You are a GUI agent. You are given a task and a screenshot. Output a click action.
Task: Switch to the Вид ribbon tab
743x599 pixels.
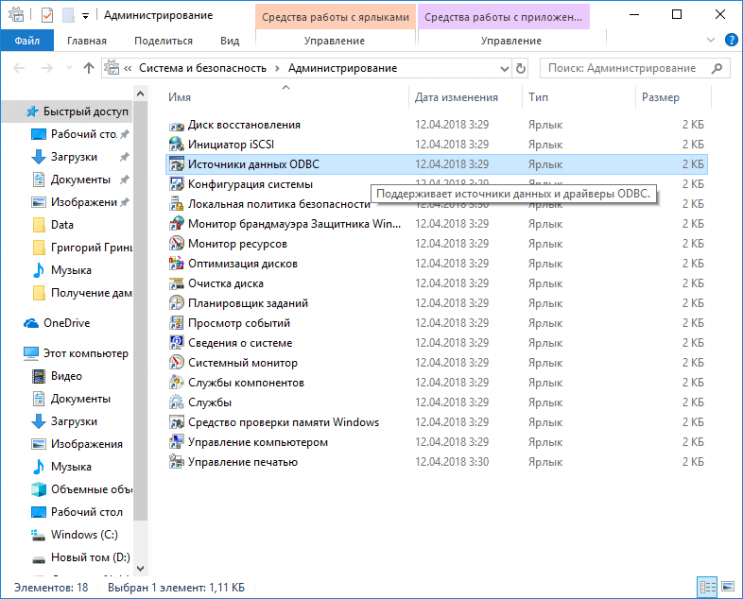click(229, 41)
